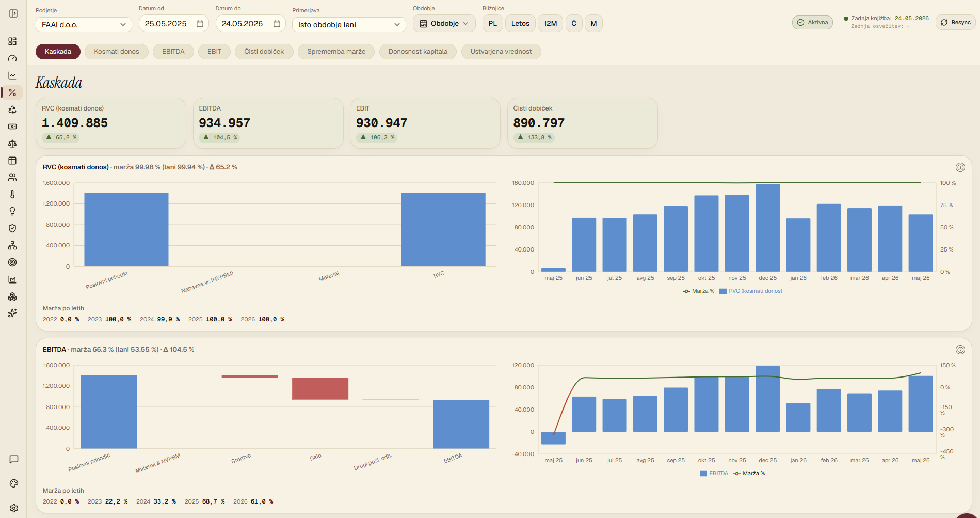Viewport: 980px width, 518px height.
Task: Activate the M shortcut
Action: [593, 23]
